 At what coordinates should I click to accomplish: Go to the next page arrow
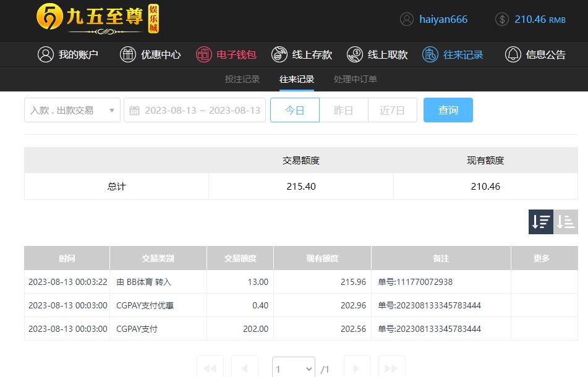[357, 368]
